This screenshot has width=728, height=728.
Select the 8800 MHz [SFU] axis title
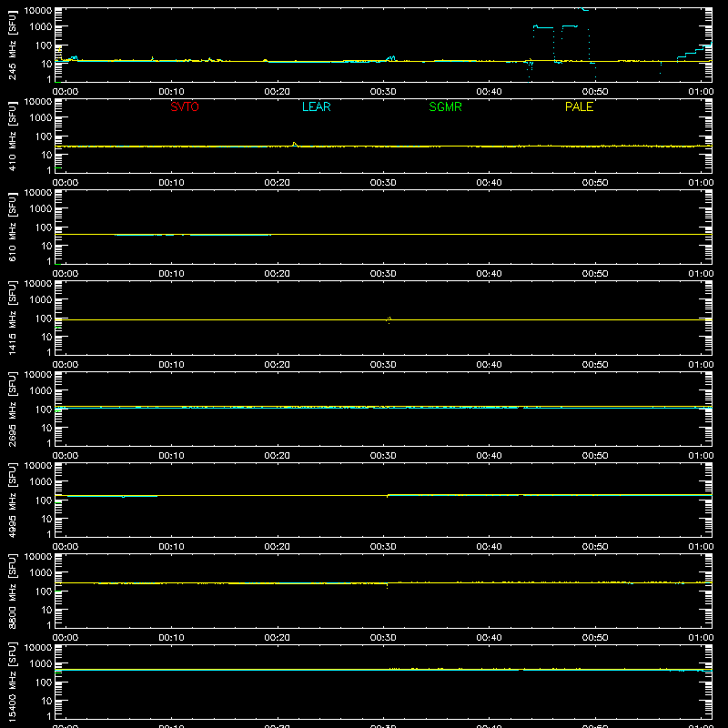pyautogui.click(x=13, y=591)
